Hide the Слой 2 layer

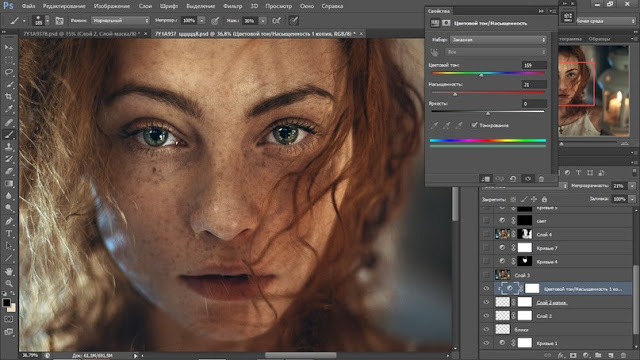pos(486,316)
